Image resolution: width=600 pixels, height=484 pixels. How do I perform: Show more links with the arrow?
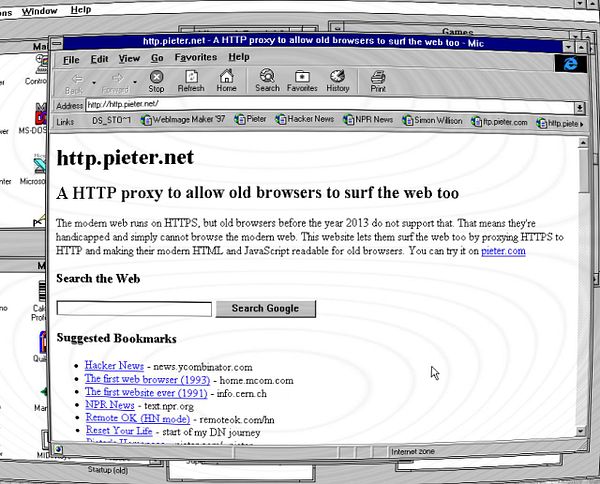[x=582, y=124]
